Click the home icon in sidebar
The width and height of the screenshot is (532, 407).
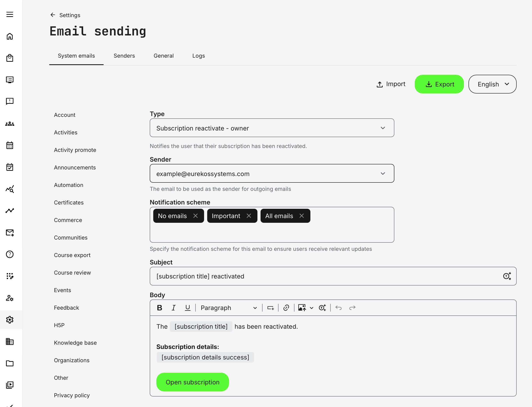10,36
